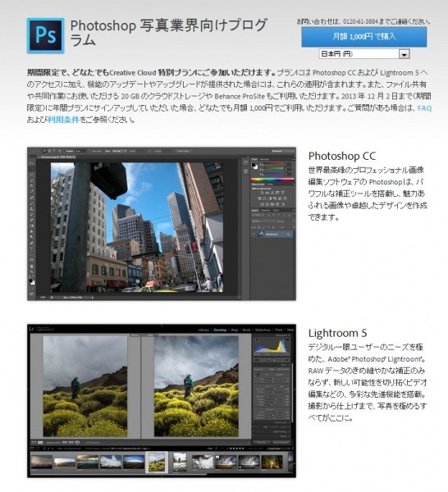Click the Photoshop CC heading

pyautogui.click(x=342, y=156)
